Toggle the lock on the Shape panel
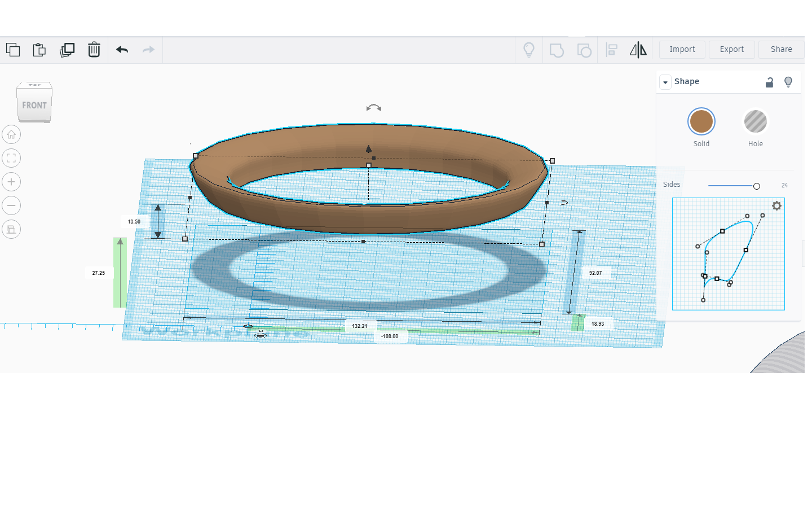Viewport: 812px width, 508px height. click(x=769, y=82)
